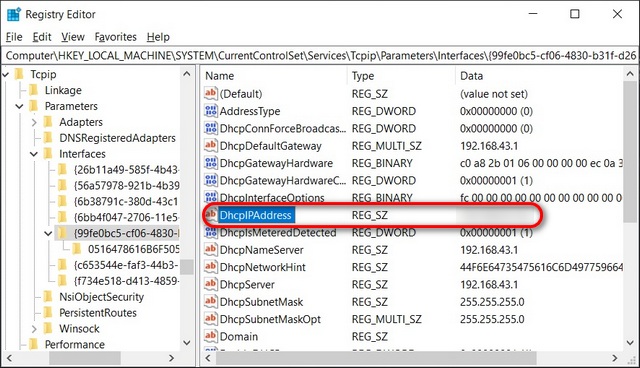Open the Help menu
Viewport: 640px width, 368px height.
tap(158, 37)
